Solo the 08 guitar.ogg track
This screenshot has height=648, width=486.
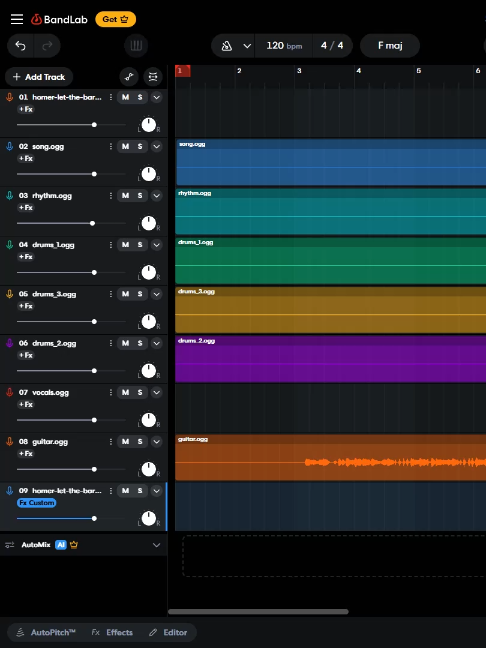click(140, 441)
